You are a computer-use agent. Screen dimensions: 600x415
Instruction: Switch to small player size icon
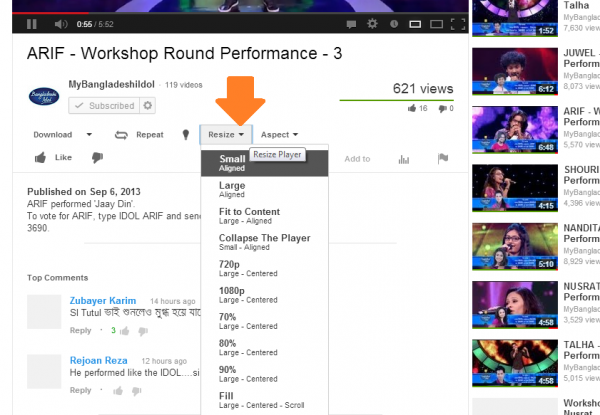(x=415, y=24)
